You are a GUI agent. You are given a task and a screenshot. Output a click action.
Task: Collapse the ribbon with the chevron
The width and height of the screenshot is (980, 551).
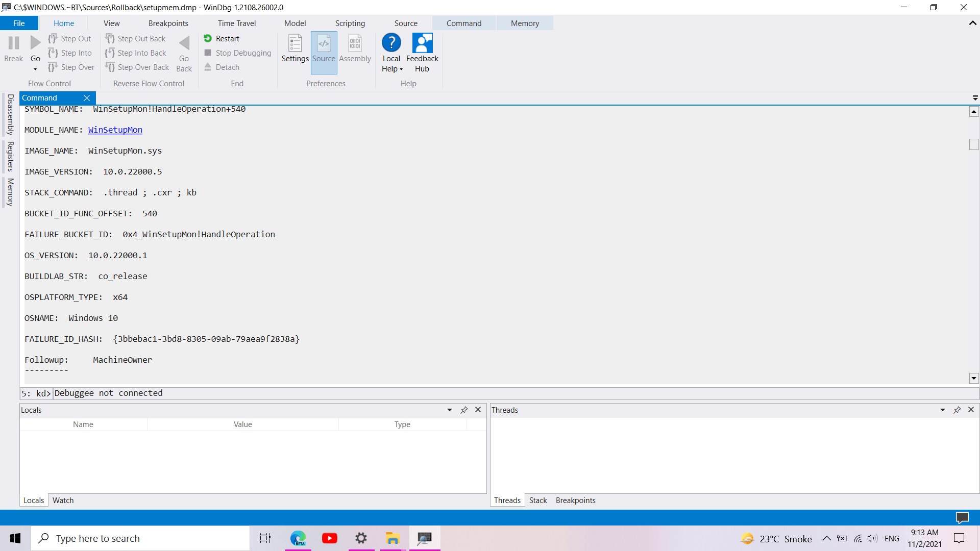point(973,23)
